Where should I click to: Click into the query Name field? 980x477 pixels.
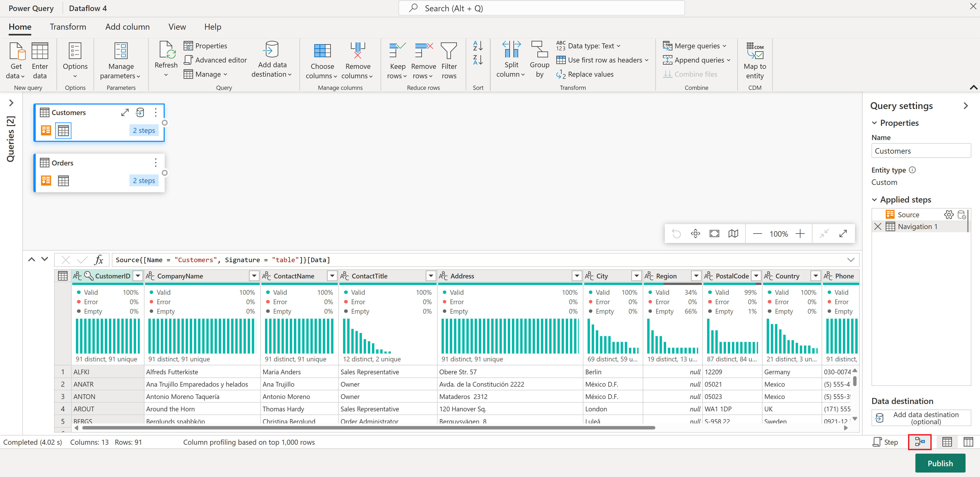click(x=921, y=151)
